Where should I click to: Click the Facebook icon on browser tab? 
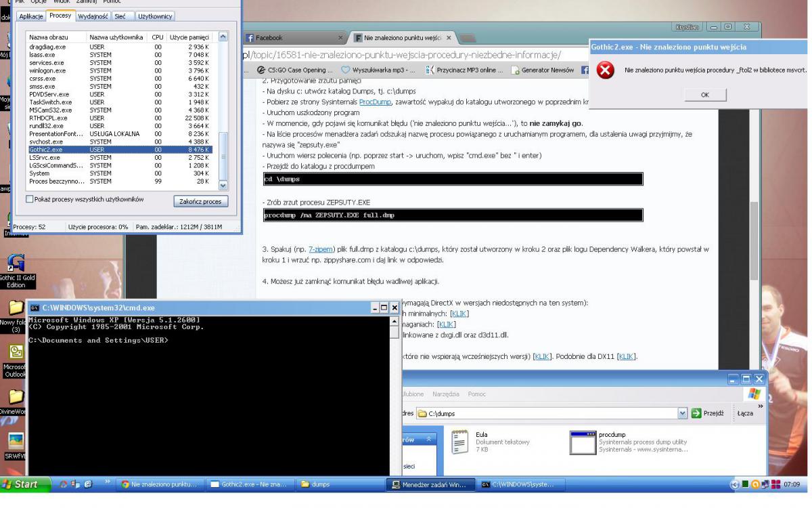click(x=250, y=38)
